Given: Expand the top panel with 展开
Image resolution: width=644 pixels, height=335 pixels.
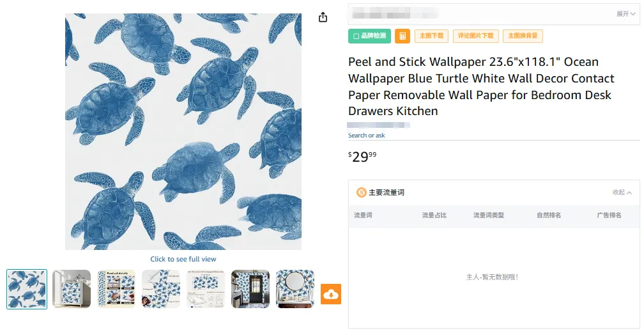Looking at the screenshot, I should tap(625, 14).
